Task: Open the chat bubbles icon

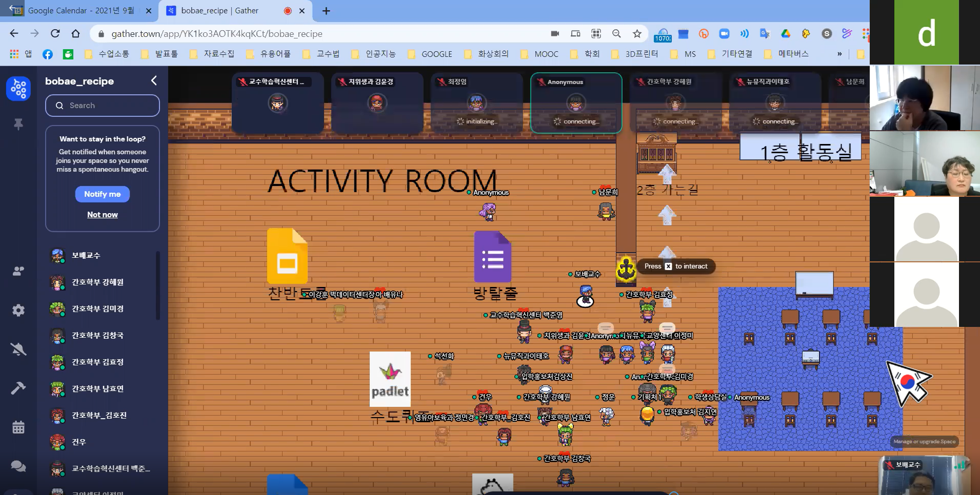Action: pos(18,466)
